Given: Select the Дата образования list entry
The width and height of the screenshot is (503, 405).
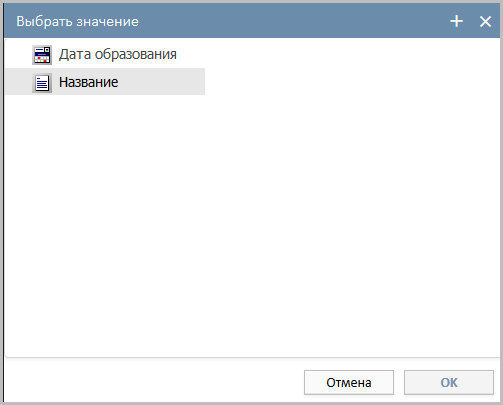Looking at the screenshot, I should (105, 54).
